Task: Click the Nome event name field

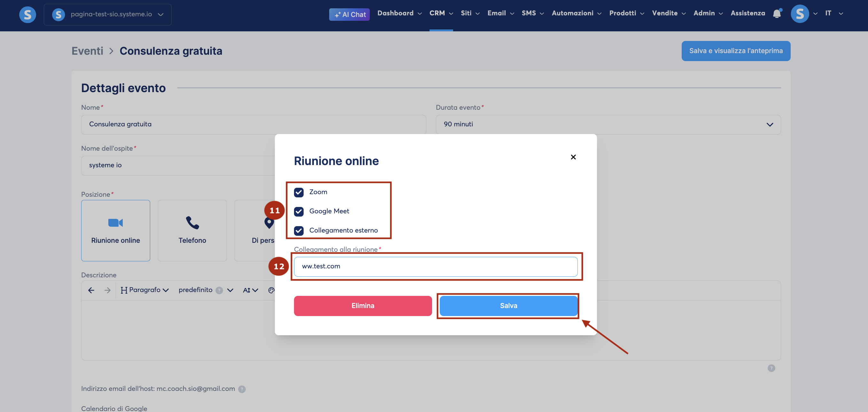Action: click(253, 124)
